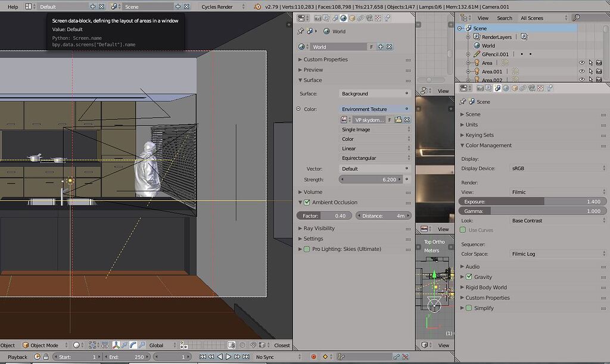Open Texture tab checker icon in World properties header
The height and width of the screenshot is (364, 610).
378,18
